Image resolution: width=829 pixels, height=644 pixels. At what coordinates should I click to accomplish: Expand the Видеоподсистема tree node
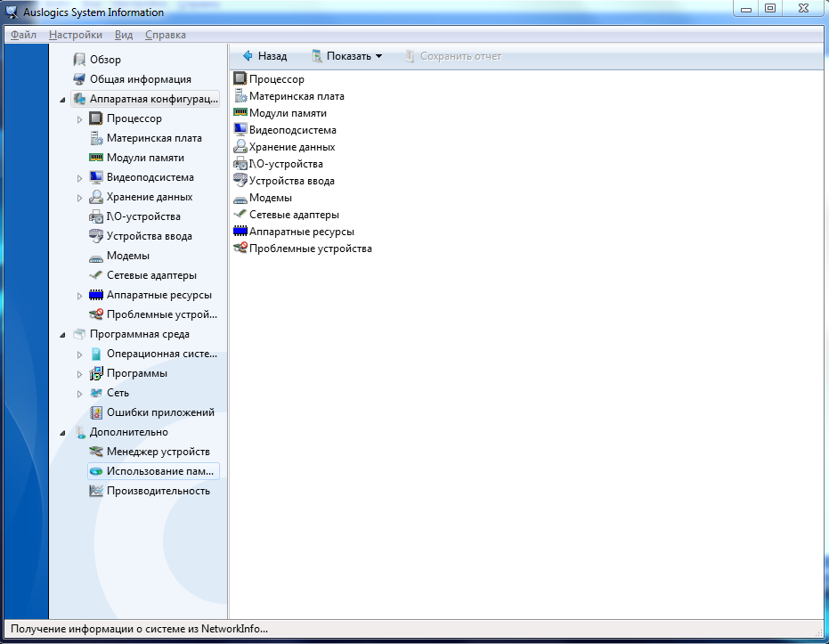tap(79, 178)
